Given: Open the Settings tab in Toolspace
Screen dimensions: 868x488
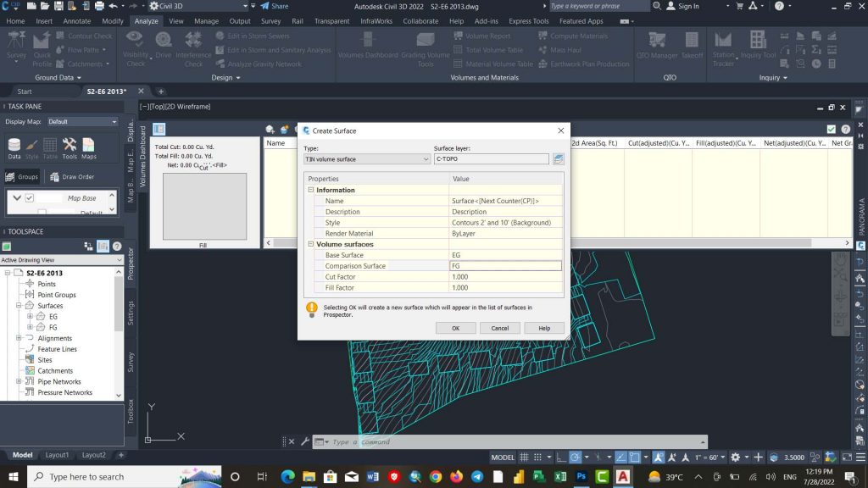Looking at the screenshot, I should click(x=131, y=313).
